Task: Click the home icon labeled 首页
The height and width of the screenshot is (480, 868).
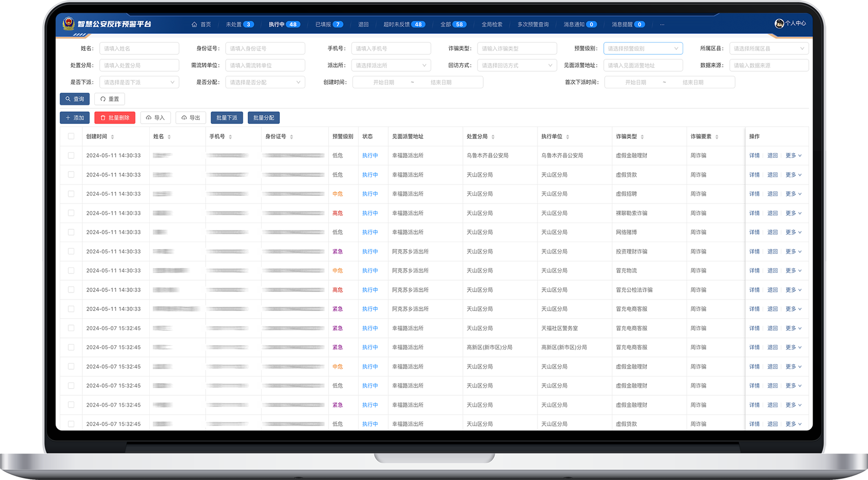Action: [194, 24]
